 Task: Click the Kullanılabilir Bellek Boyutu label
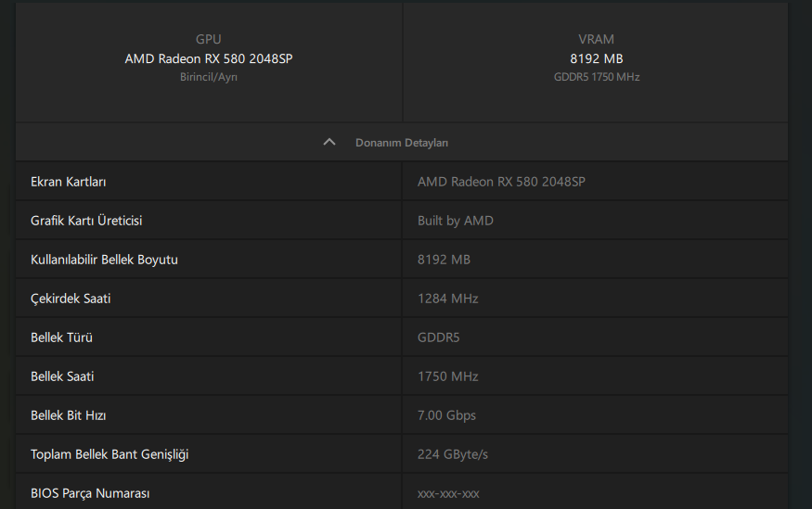(x=104, y=260)
